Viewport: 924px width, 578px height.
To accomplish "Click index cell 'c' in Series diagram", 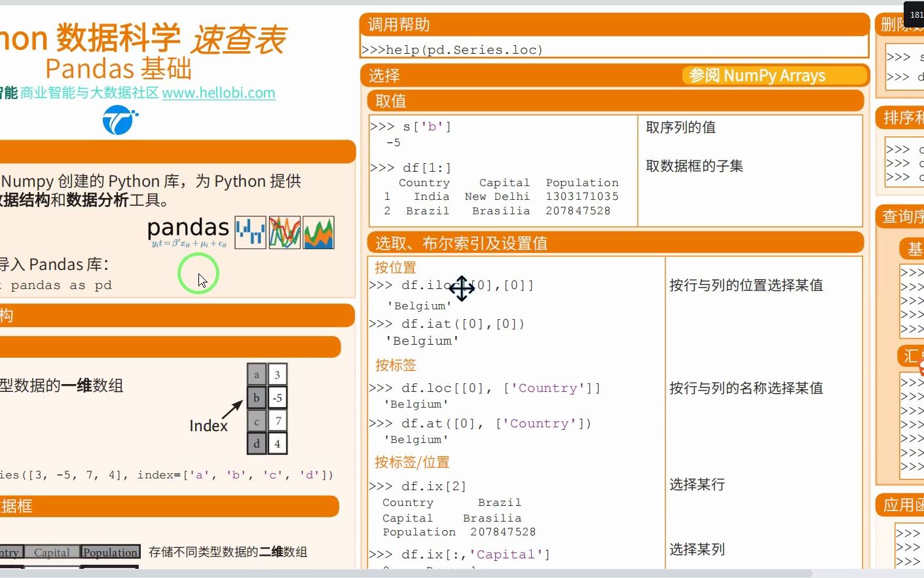I will pos(257,421).
